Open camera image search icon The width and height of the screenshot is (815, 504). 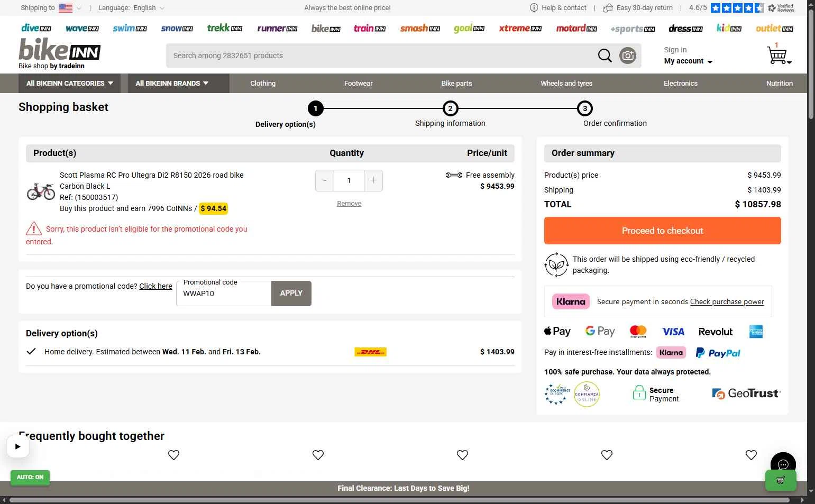coord(628,56)
